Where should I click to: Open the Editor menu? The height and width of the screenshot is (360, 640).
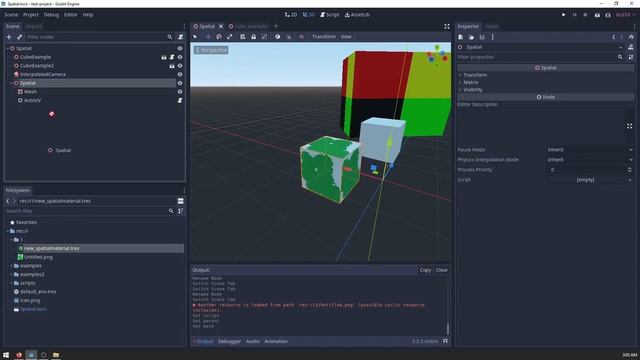coord(70,15)
